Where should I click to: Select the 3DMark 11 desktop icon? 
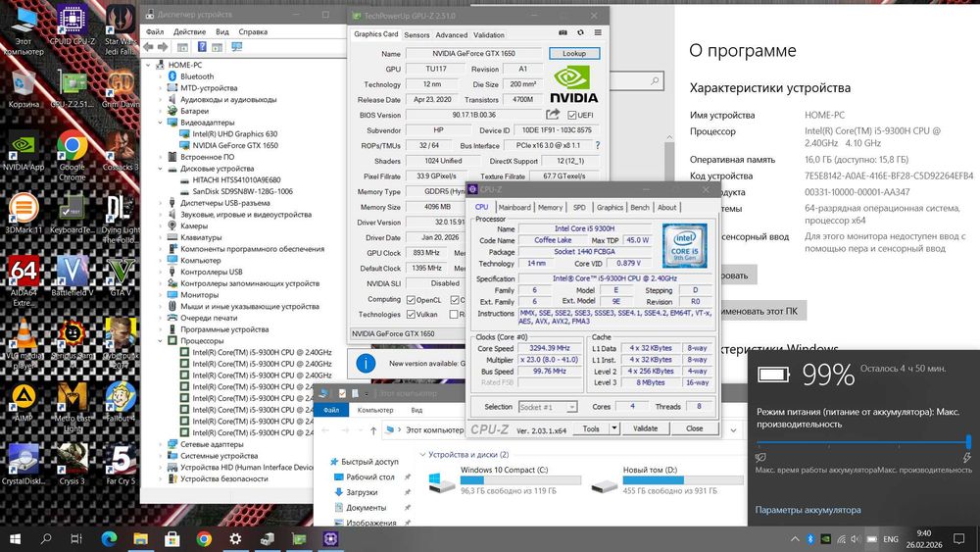pyautogui.click(x=24, y=213)
